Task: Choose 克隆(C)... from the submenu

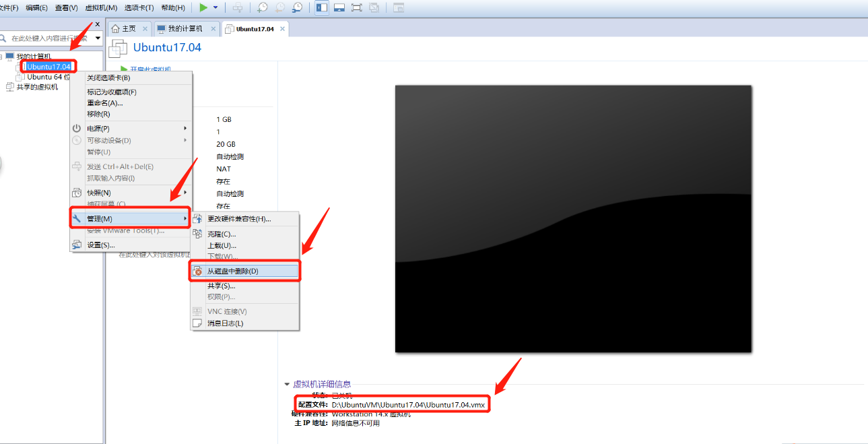Action: (245, 234)
